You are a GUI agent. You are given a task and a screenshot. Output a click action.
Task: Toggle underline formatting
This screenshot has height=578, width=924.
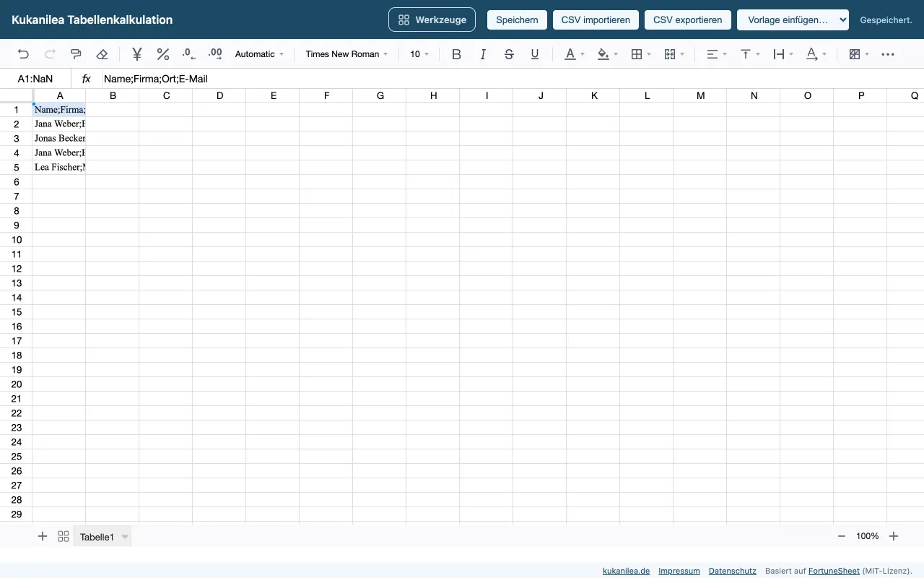[x=535, y=54]
